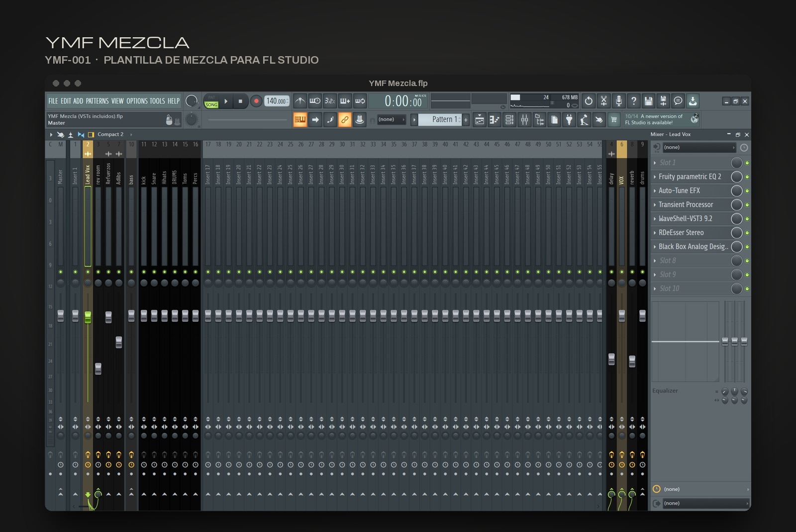Toggle the orange multilink controllers icon

tap(345, 119)
